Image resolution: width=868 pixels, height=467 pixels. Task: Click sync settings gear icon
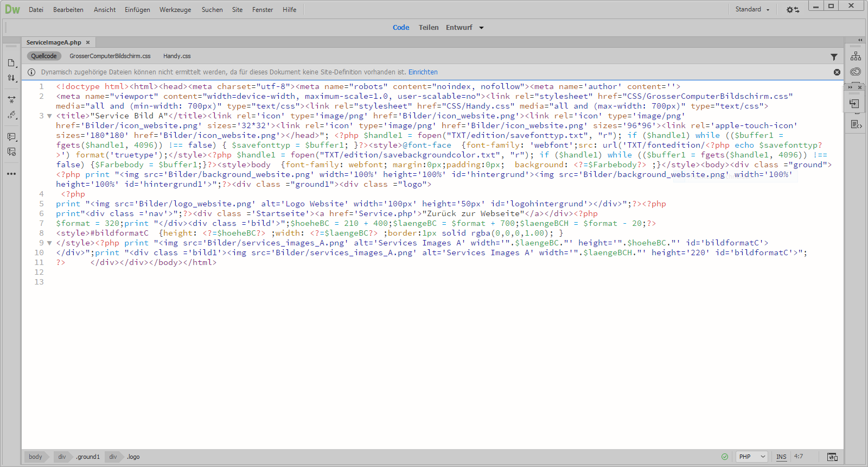click(x=793, y=10)
